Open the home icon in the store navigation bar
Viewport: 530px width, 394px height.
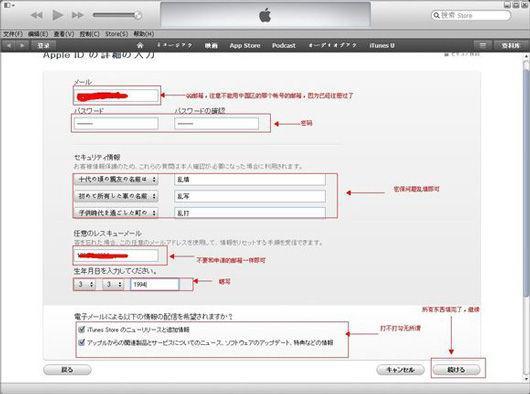140,45
